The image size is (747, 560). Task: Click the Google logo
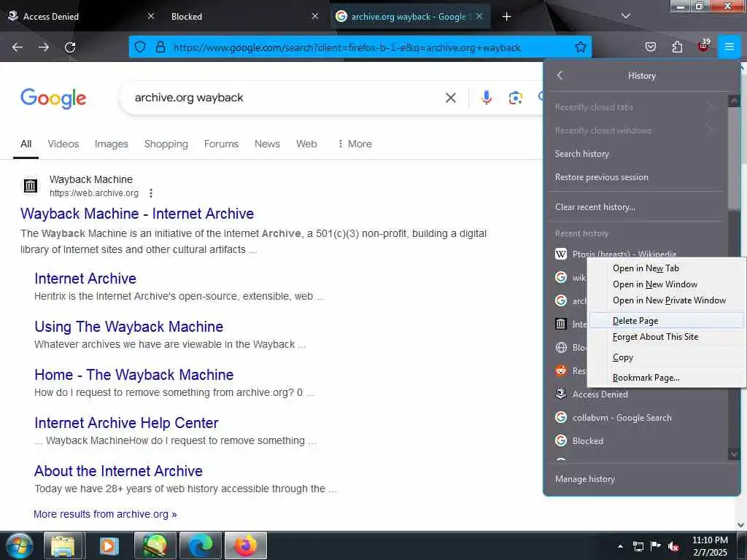click(x=53, y=98)
